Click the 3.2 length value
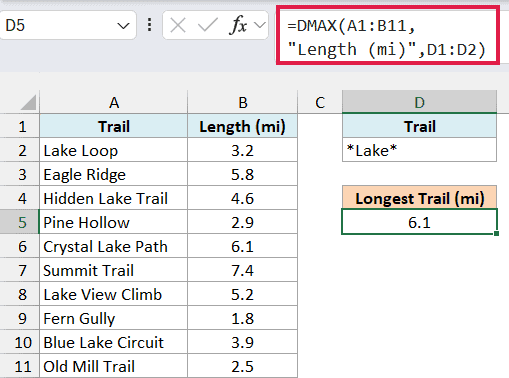 pyautogui.click(x=243, y=150)
